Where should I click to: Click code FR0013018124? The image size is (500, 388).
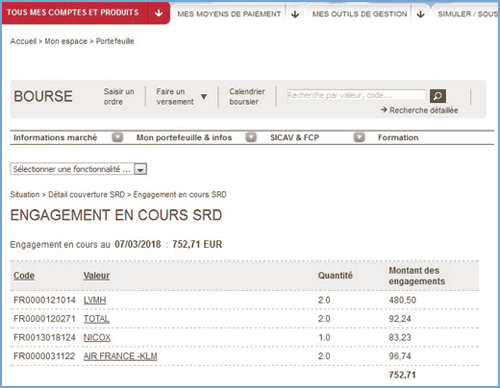coord(44,337)
